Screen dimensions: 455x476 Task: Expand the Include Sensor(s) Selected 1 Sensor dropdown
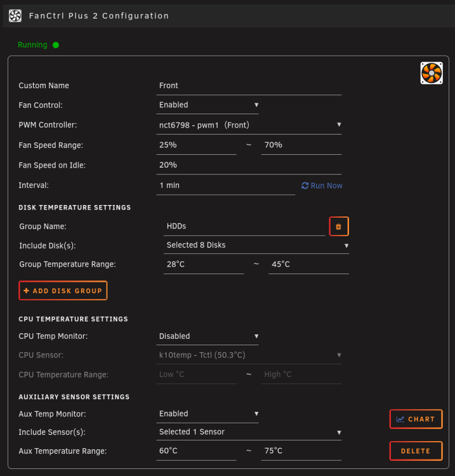249,432
